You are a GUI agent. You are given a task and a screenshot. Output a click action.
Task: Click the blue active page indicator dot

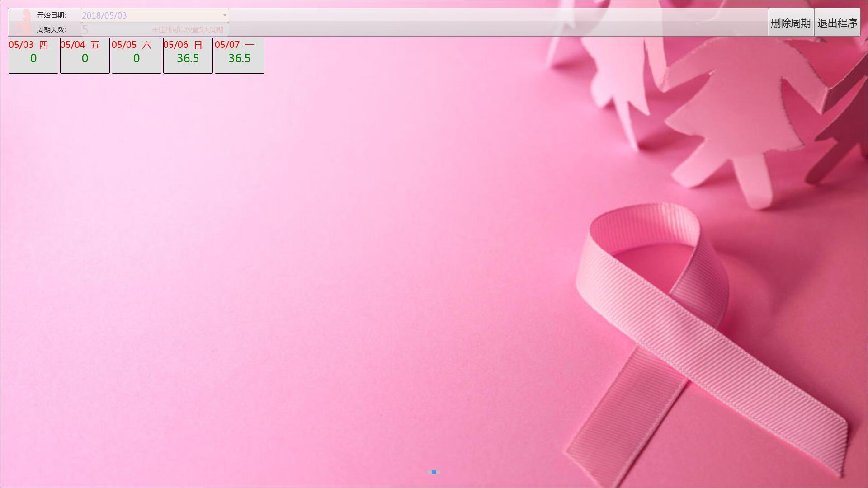(x=434, y=472)
